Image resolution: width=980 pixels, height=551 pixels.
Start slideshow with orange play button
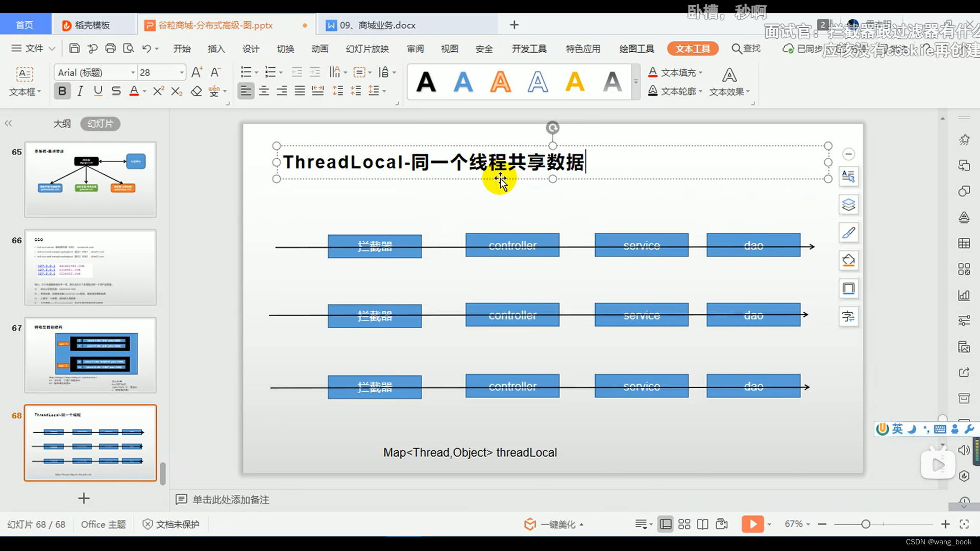pyautogui.click(x=752, y=524)
